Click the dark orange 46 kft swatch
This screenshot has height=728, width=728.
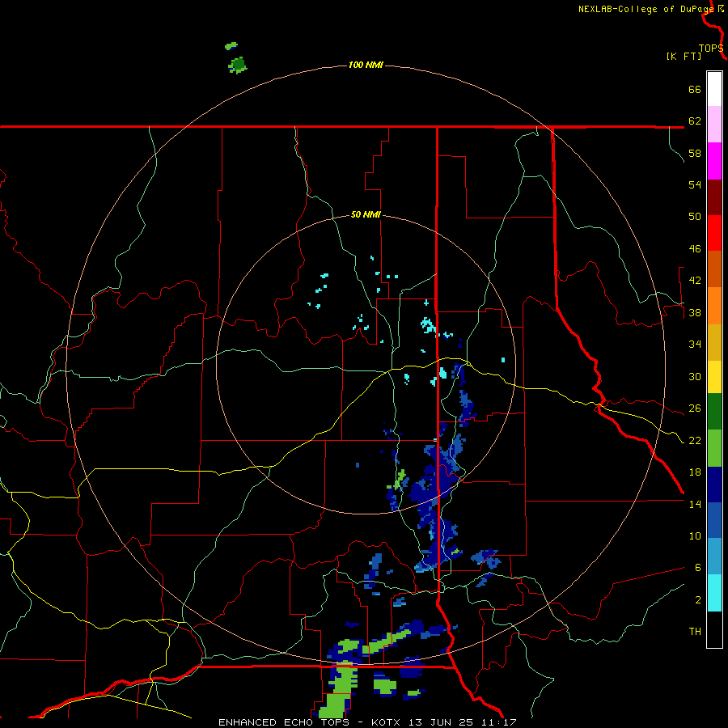point(714,269)
